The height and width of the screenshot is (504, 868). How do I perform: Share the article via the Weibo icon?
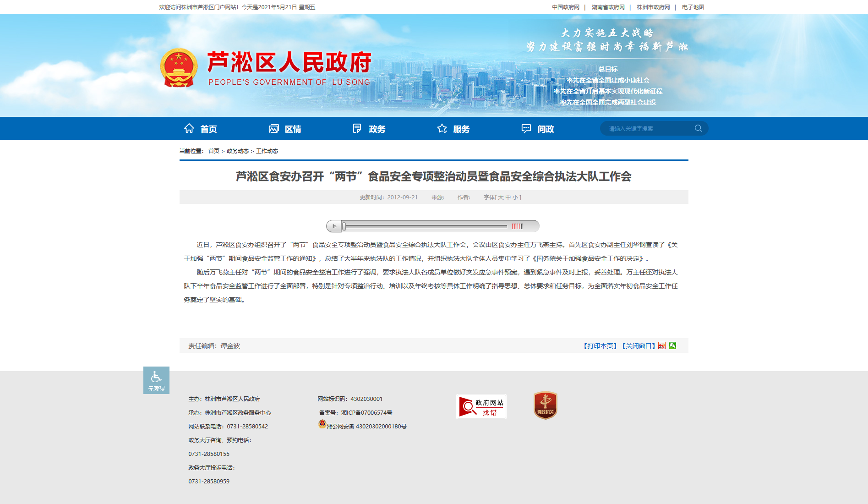[x=662, y=345]
